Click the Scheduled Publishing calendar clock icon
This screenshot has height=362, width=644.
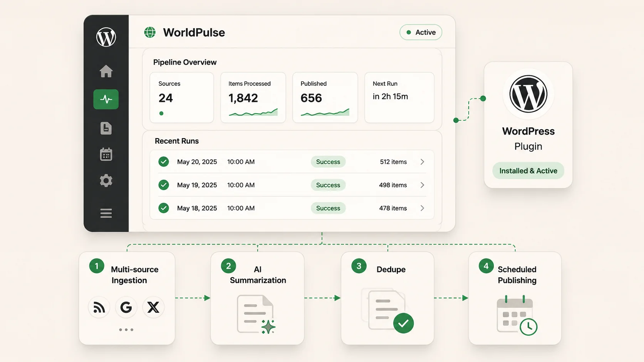pos(517,315)
